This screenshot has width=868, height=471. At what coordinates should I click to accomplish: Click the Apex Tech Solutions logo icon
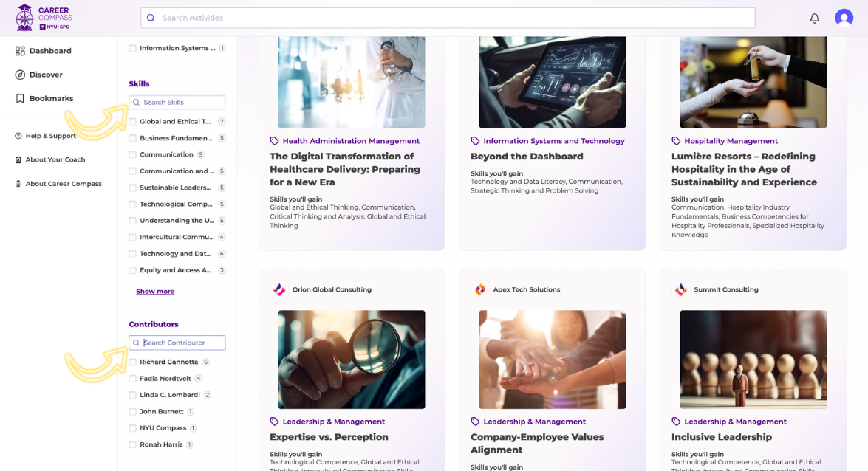[480, 290]
